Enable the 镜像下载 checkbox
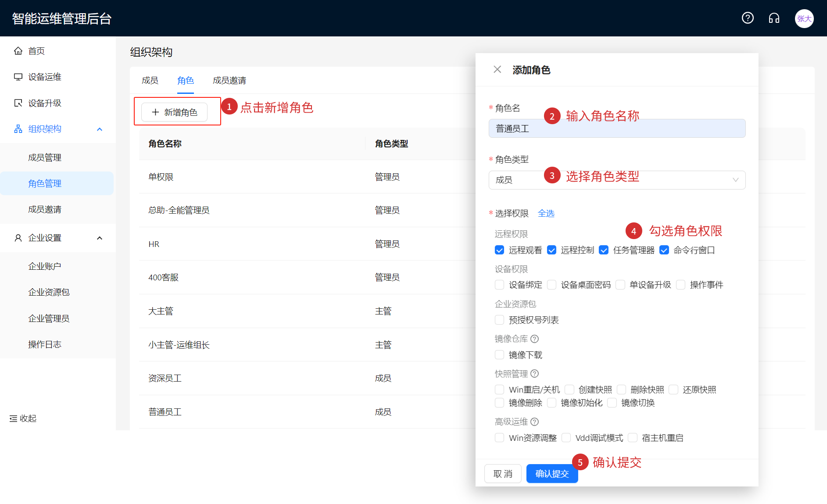The image size is (827, 504). 499,355
